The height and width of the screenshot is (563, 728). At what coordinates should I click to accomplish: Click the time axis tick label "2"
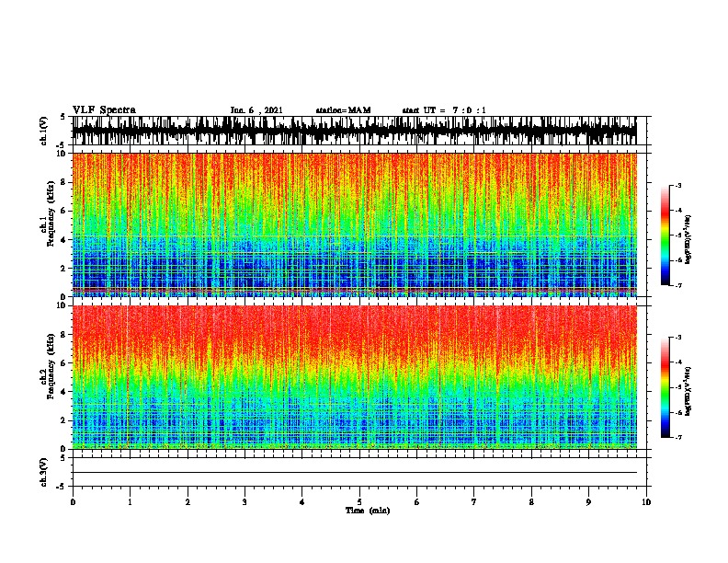(188, 502)
